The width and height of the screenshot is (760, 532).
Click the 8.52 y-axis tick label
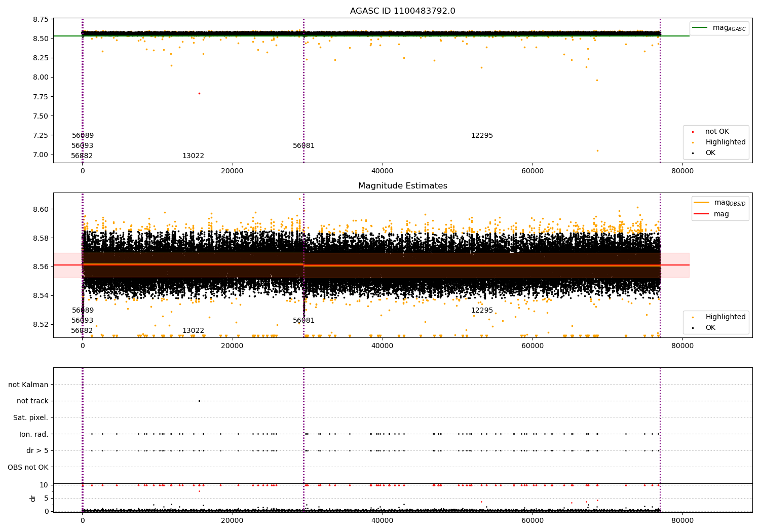41,324
